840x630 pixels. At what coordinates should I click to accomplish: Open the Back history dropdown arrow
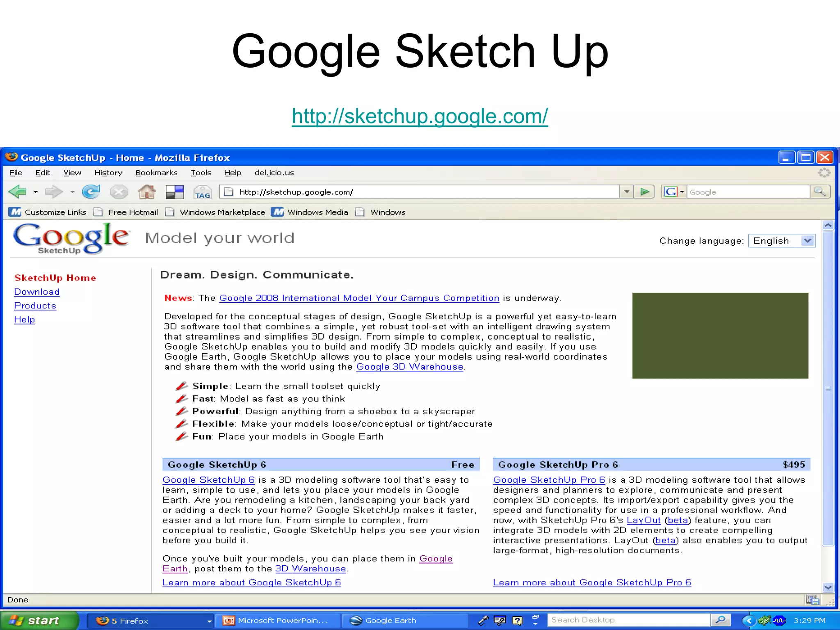36,192
